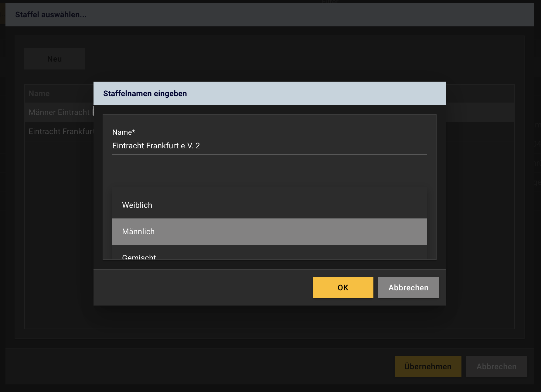This screenshot has height=392, width=541.
Task: Cancel the Staffelnamen eingeben dialog
Action: point(408,287)
